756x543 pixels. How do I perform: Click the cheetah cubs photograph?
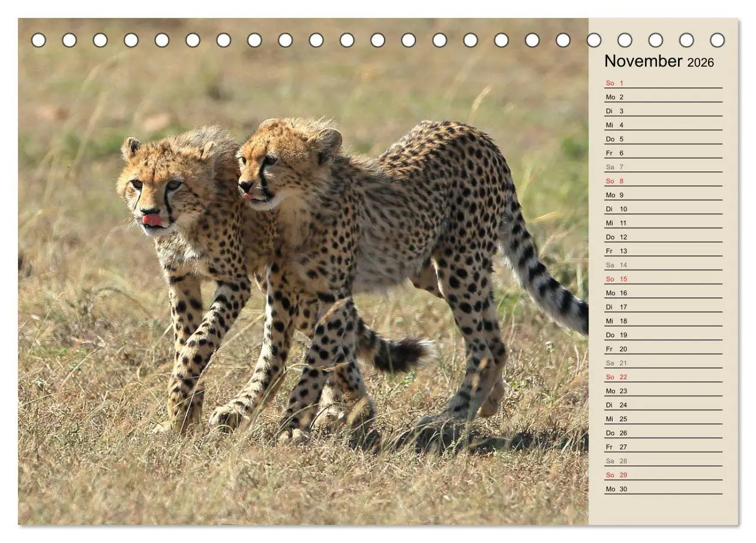tap(303, 271)
